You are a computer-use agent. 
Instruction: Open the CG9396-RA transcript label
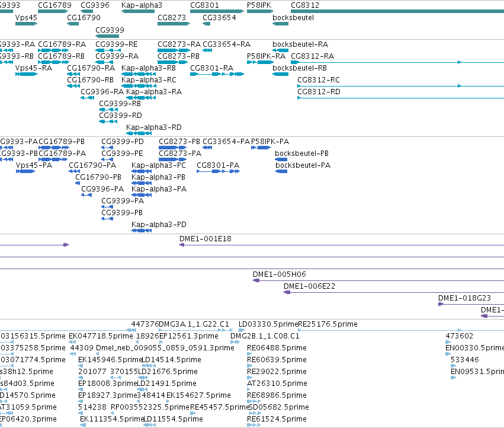coord(102,92)
